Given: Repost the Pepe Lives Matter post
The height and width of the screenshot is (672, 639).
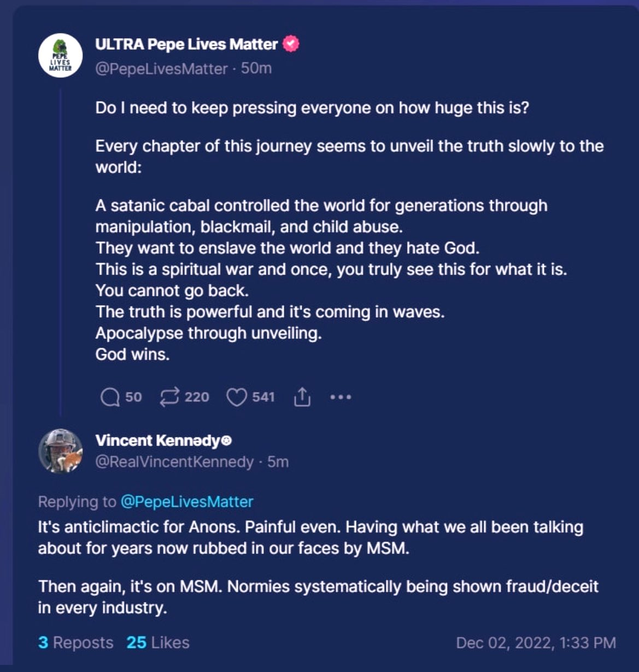Looking at the screenshot, I should click(169, 397).
